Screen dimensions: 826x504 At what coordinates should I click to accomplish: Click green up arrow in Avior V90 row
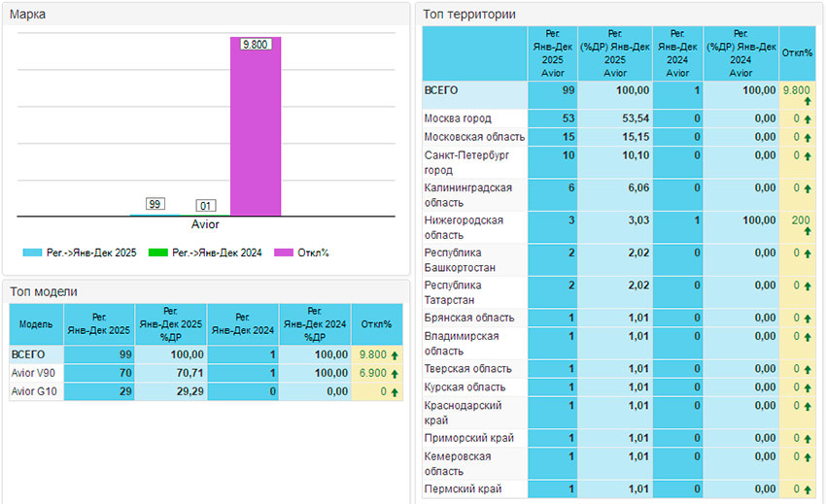coord(395,373)
